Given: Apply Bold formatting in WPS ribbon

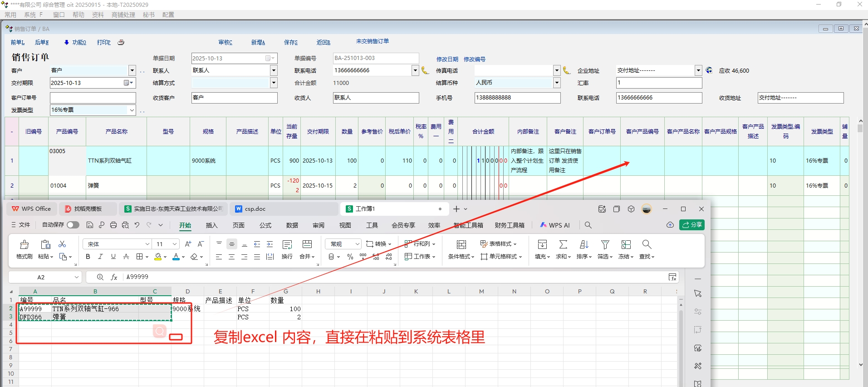Looking at the screenshot, I should pos(88,257).
